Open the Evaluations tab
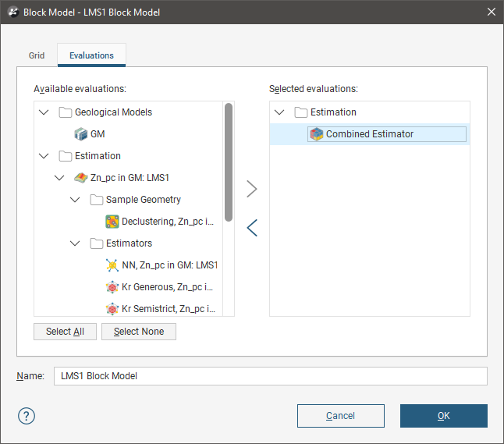 tap(91, 55)
